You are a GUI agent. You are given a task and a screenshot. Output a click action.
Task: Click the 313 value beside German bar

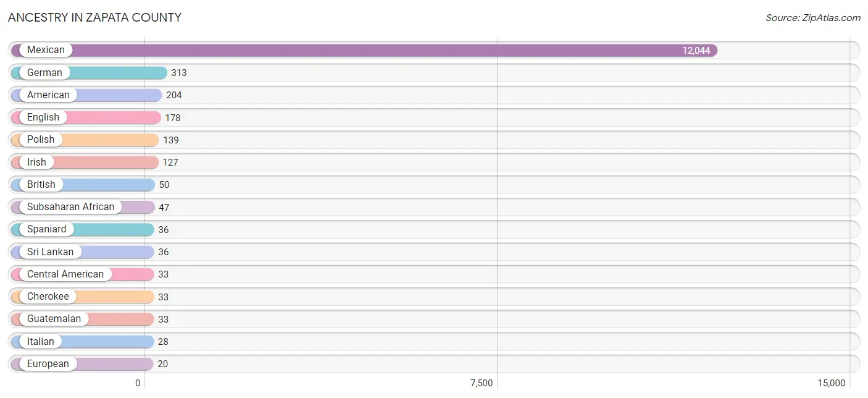179,73
